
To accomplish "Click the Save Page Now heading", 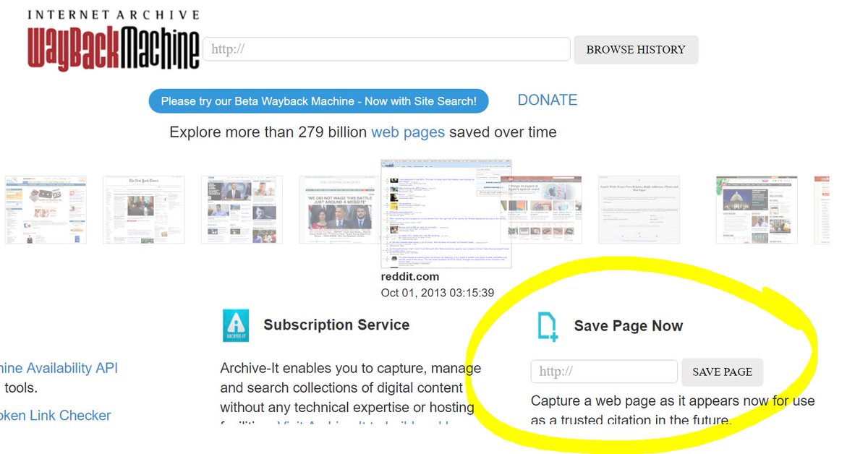I will pyautogui.click(x=629, y=326).
